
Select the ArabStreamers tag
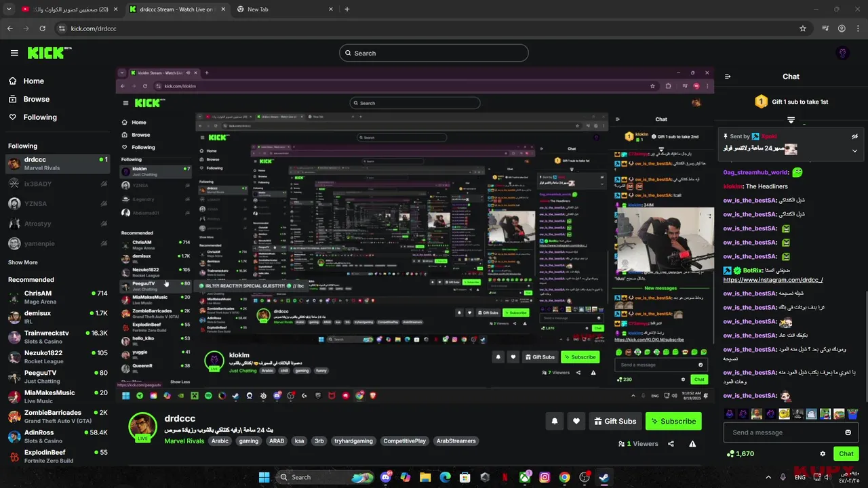coord(456,441)
